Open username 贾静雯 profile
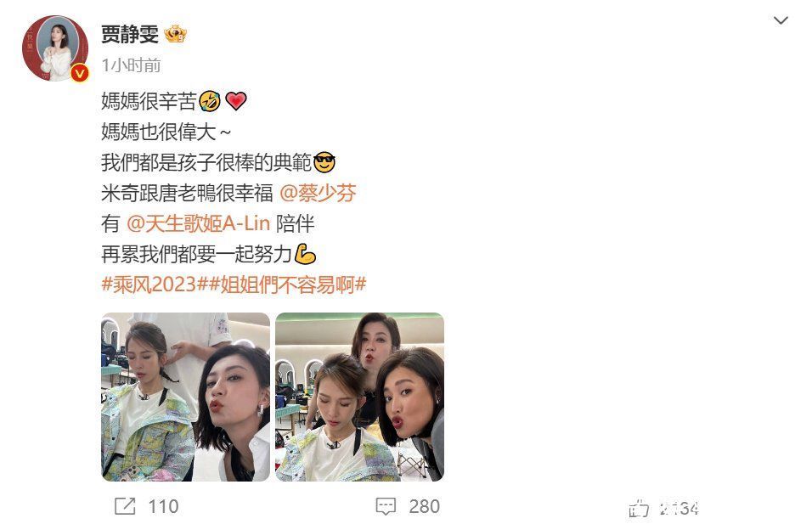 130,35
